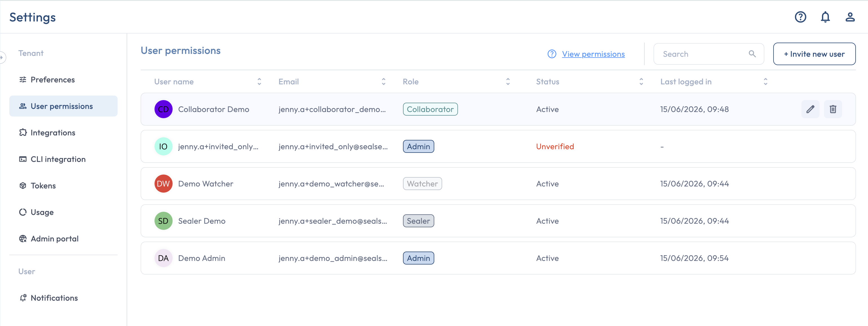Viewport: 868px width, 326px height.
Task: Click the jenny.a+demo_admin email cell
Action: [x=332, y=258]
